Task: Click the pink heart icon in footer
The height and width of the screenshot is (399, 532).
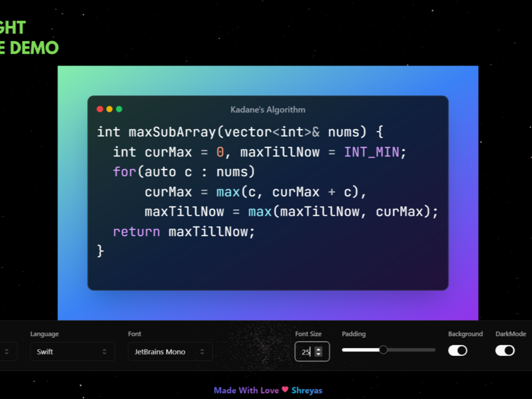Action: click(285, 390)
